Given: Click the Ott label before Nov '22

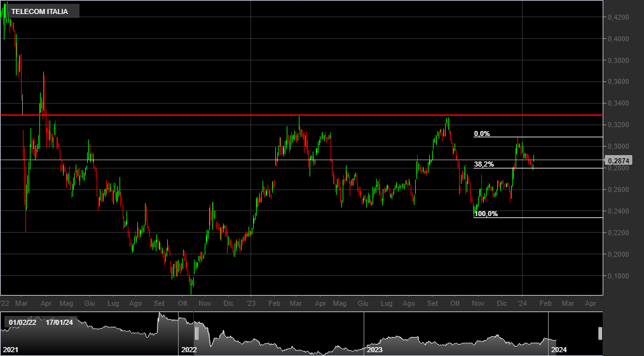Looking at the screenshot, I should coord(182,304).
